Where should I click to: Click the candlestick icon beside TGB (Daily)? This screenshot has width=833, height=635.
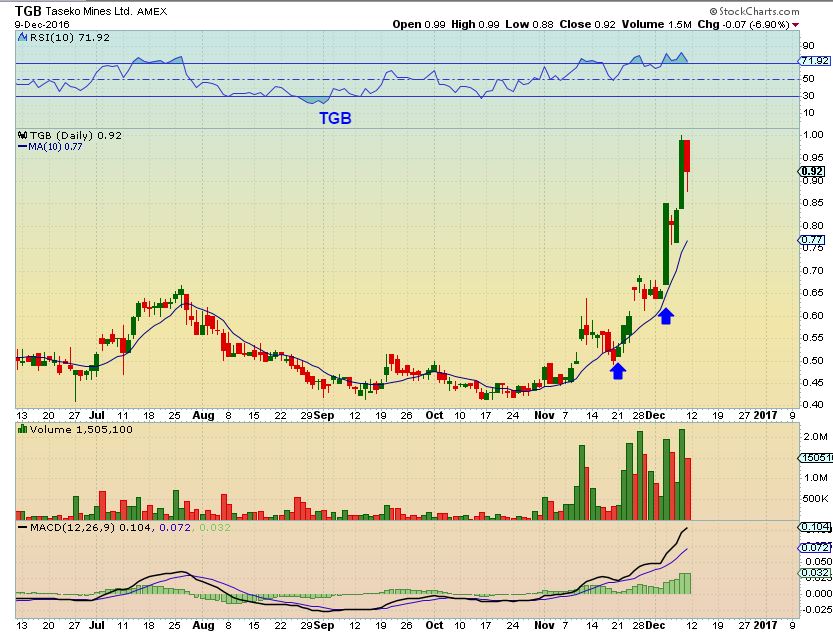pos(22,135)
